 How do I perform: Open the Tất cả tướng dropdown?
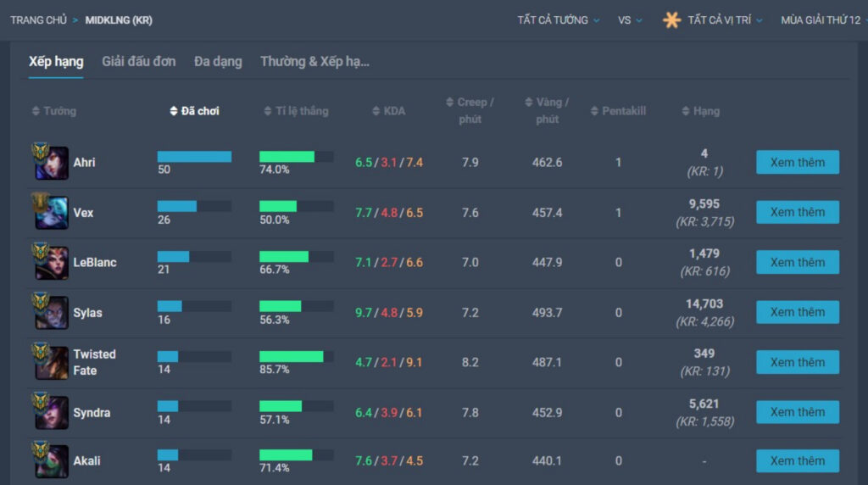(x=558, y=20)
